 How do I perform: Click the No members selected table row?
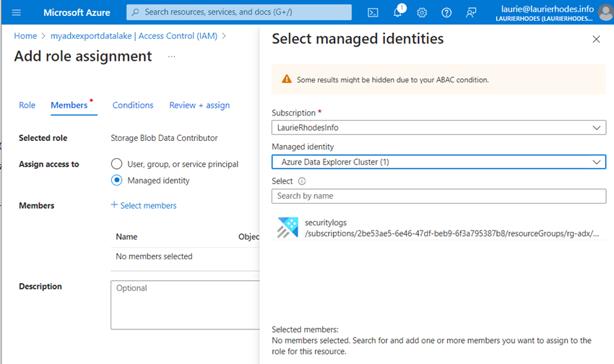coord(185,256)
